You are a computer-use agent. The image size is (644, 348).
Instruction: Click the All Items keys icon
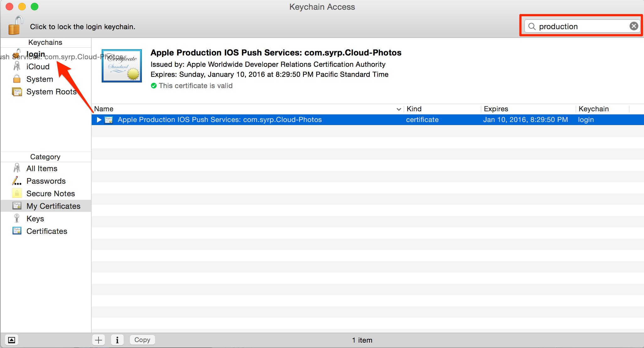click(x=17, y=168)
